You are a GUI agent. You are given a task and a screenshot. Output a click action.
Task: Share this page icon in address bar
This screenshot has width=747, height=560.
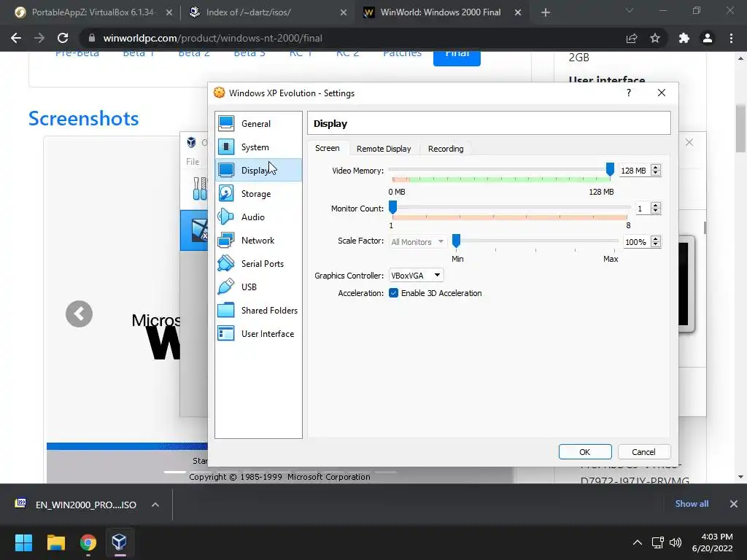632,38
